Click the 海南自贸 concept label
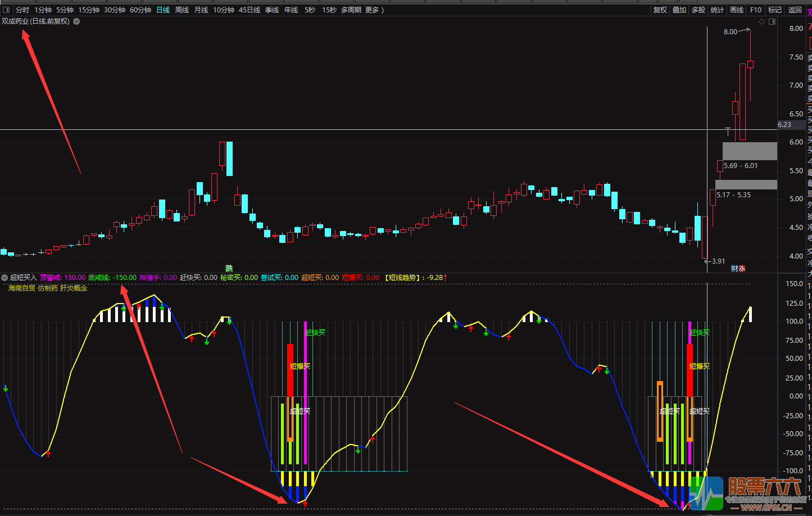 pos(22,288)
